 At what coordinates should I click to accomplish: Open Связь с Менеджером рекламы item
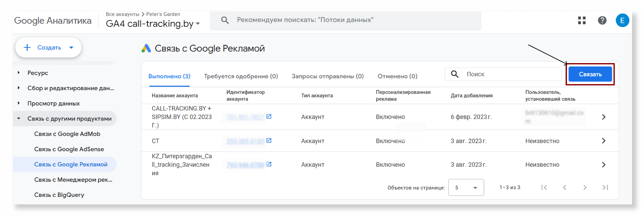point(73,180)
